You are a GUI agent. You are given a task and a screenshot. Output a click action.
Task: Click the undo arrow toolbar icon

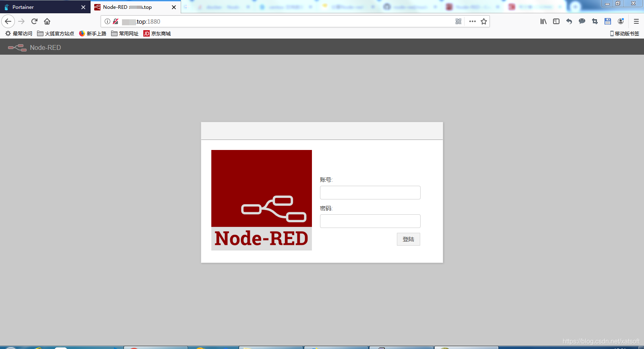tap(569, 21)
